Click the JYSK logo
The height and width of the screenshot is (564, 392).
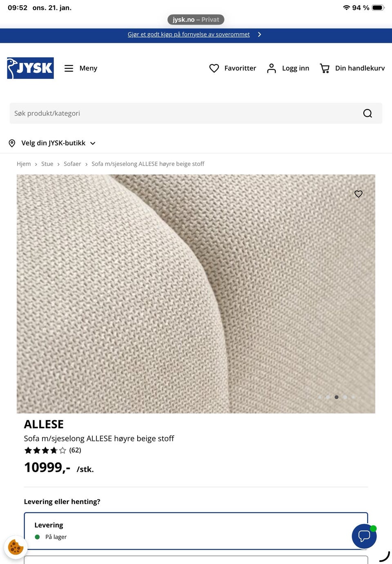[30, 68]
